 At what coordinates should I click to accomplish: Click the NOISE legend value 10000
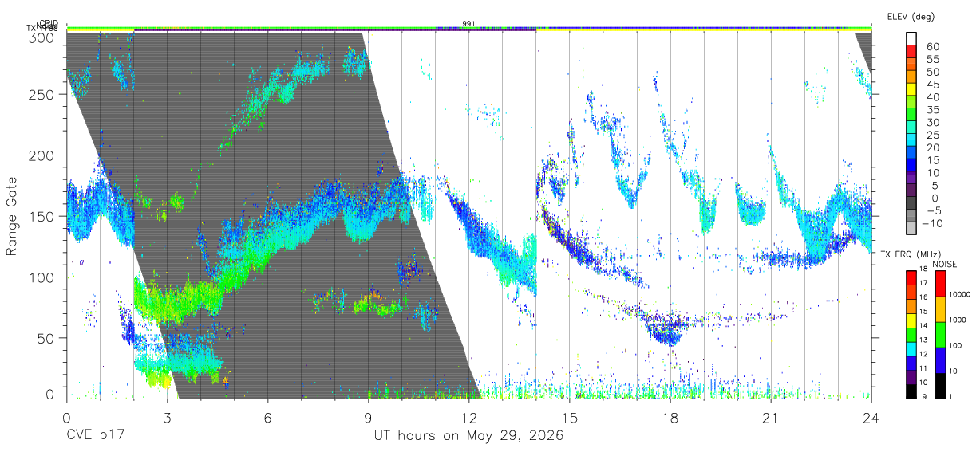point(958,295)
